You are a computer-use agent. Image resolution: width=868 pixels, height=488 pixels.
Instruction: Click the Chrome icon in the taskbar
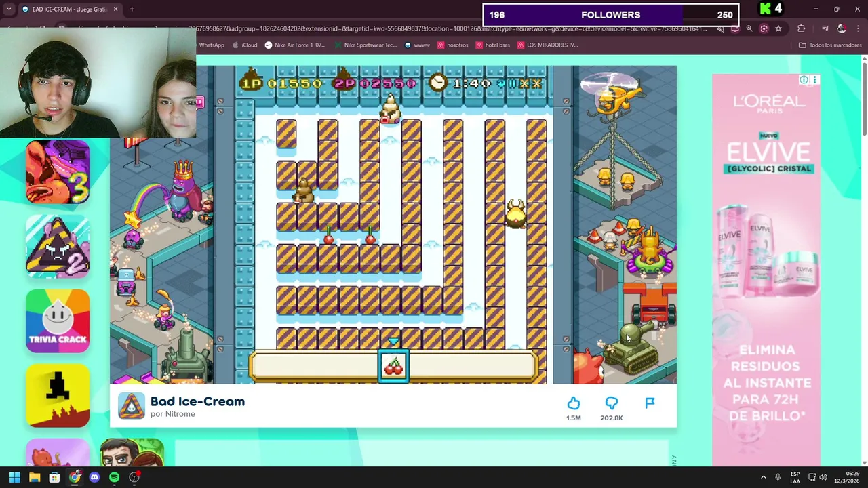(x=75, y=478)
